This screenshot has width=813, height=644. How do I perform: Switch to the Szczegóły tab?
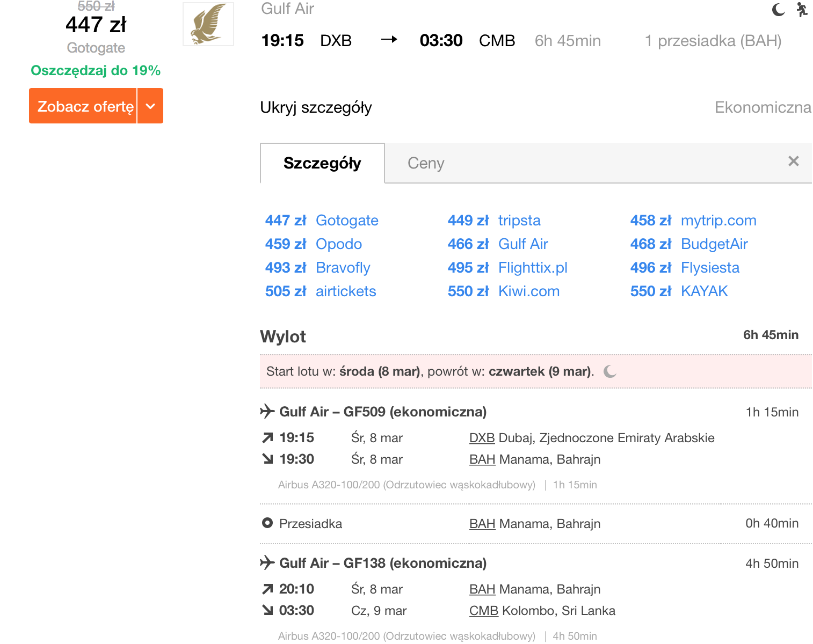322,163
